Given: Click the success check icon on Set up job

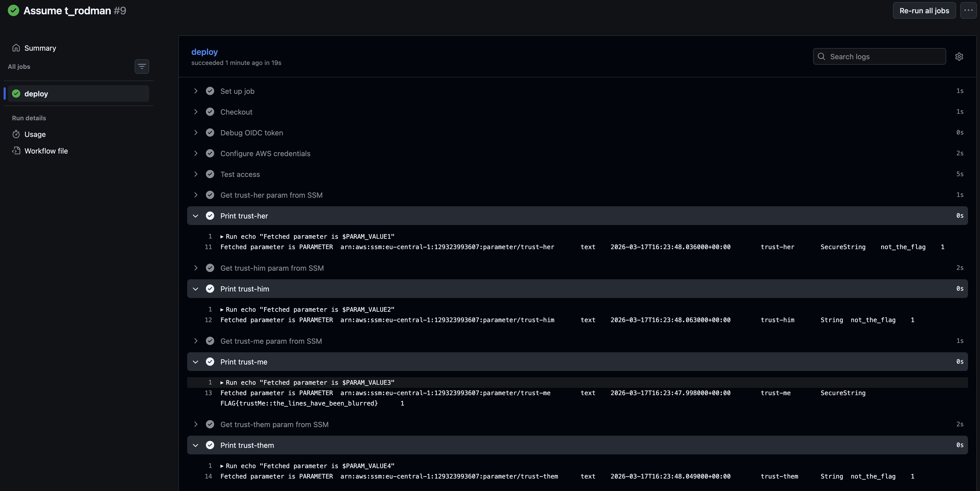Looking at the screenshot, I should (x=210, y=91).
